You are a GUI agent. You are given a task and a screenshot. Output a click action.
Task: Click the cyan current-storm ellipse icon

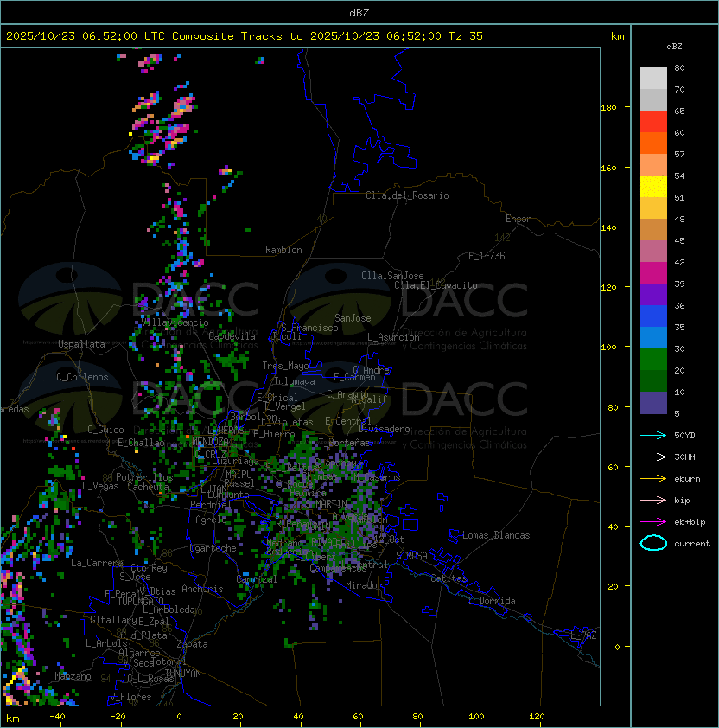tap(653, 543)
